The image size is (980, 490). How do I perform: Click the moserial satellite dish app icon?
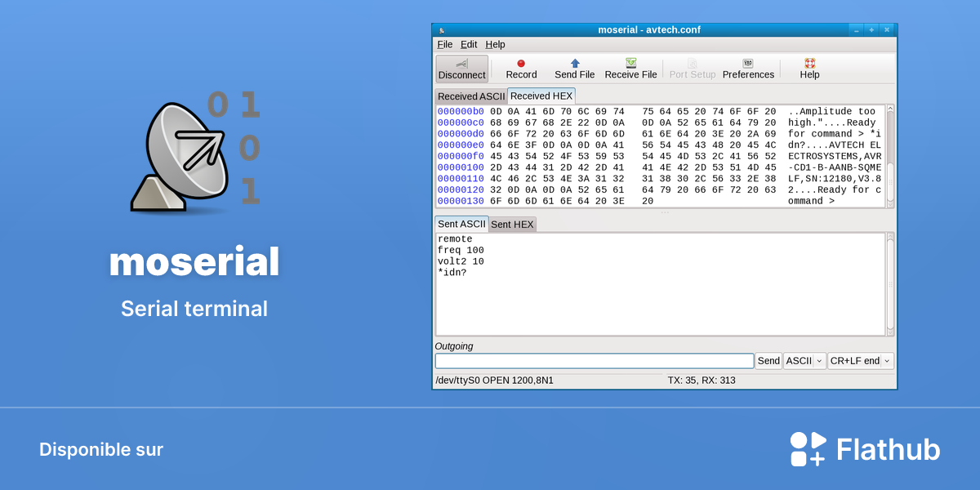click(194, 153)
